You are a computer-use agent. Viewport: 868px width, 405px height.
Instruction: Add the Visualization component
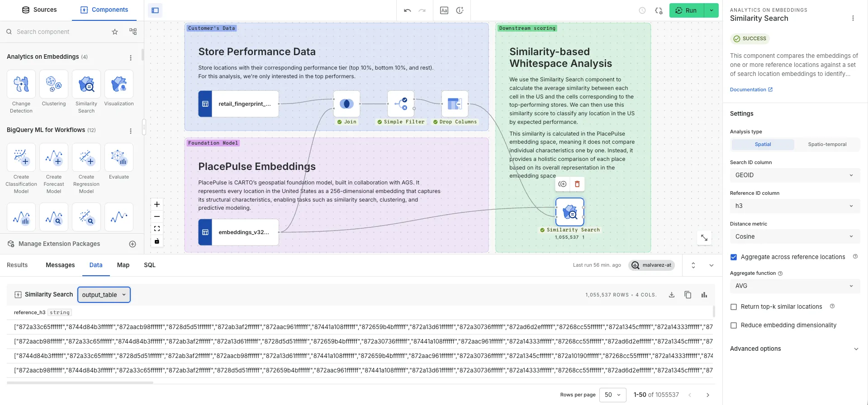coord(119,84)
